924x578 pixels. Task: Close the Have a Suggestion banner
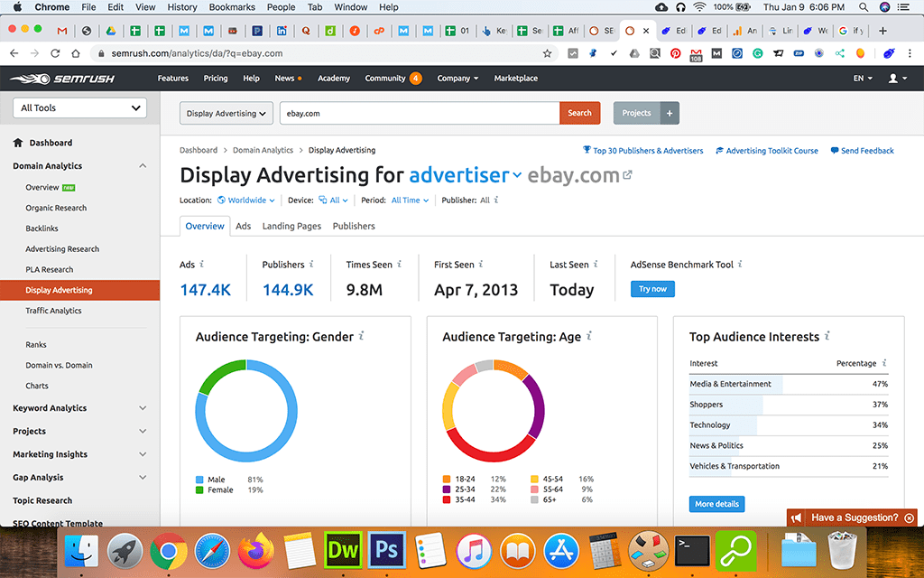pos(910,517)
